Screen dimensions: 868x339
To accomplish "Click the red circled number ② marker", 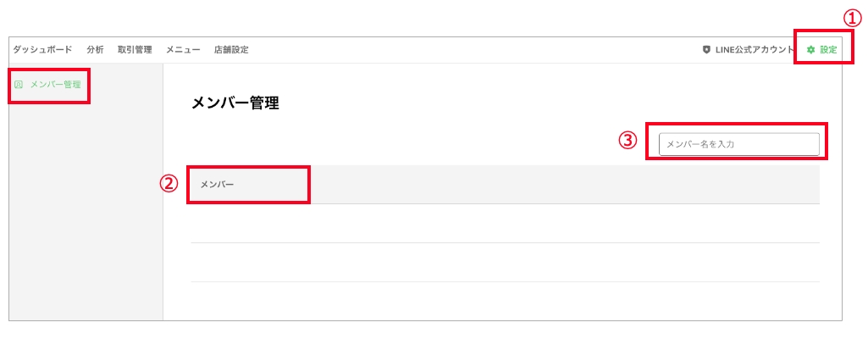I will (169, 183).
